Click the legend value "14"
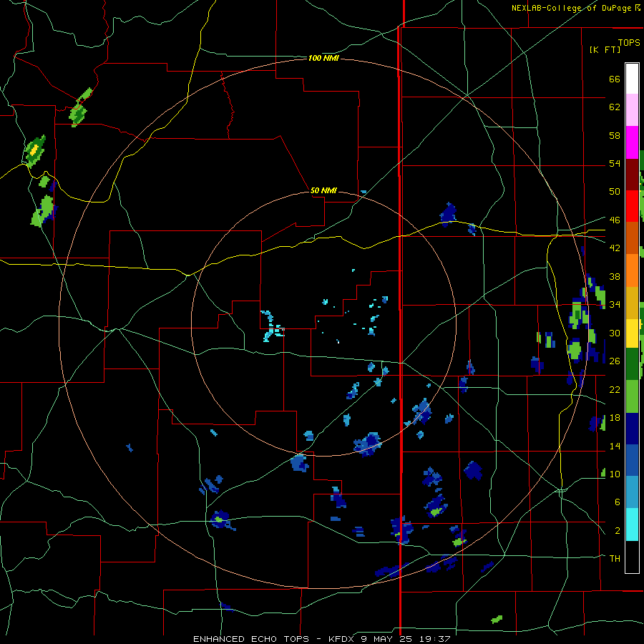The width and height of the screenshot is (644, 644). [615, 446]
